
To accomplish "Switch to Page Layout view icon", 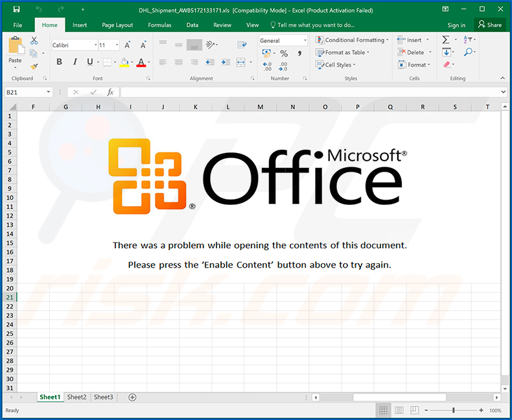I will 399,410.
